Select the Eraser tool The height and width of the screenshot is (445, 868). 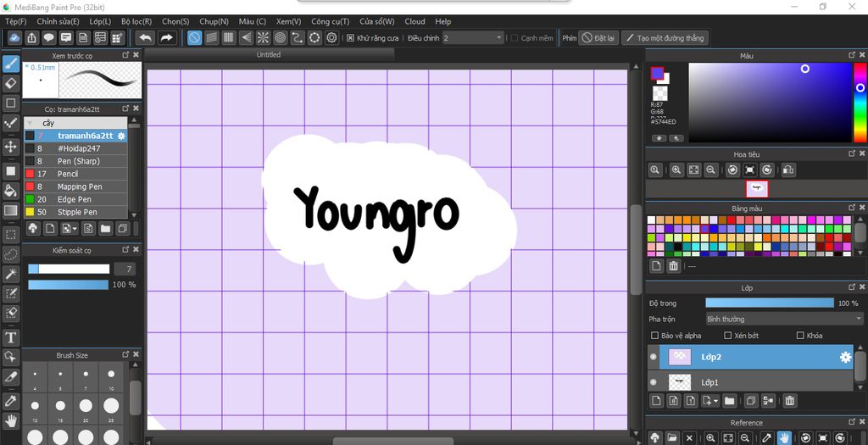[x=10, y=84]
